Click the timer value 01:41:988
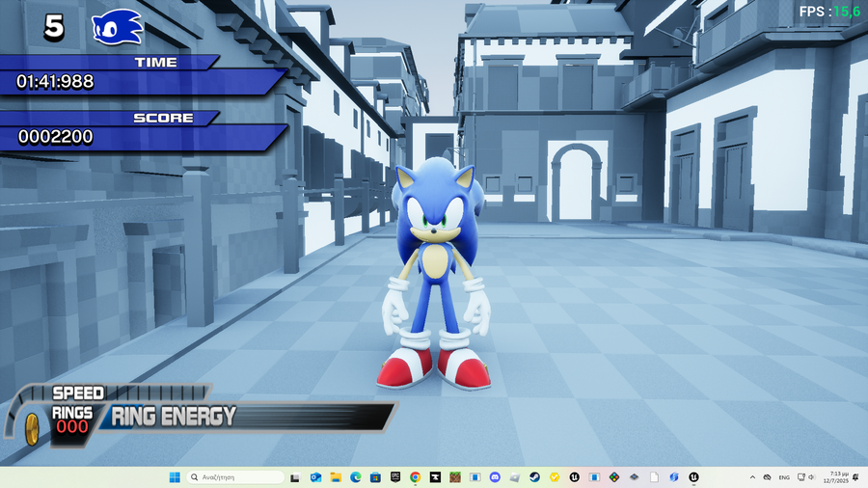 coord(55,82)
